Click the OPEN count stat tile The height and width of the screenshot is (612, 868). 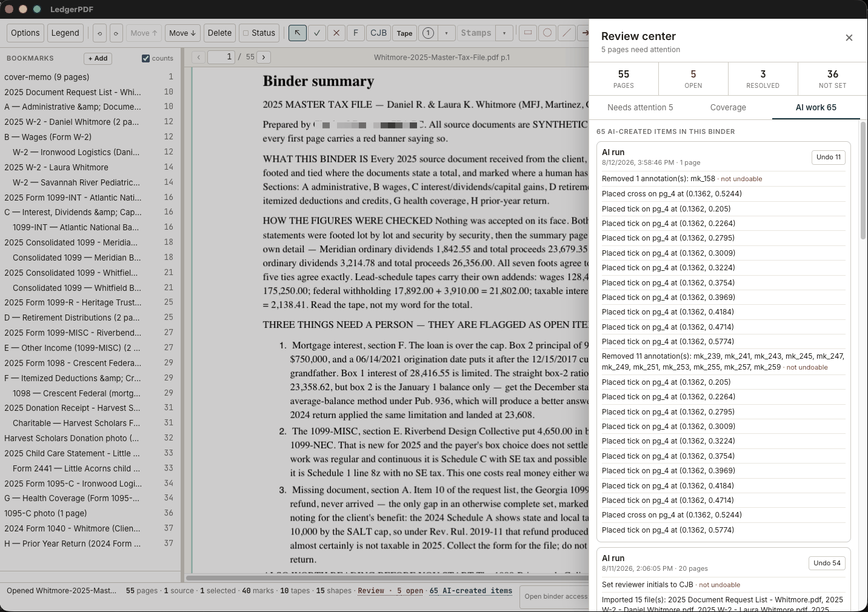tap(693, 79)
